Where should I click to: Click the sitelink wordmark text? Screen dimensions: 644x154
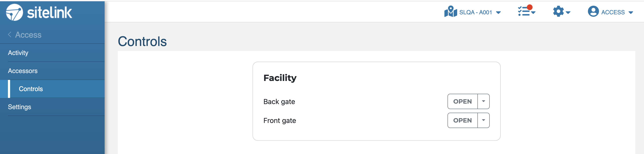[x=49, y=13]
